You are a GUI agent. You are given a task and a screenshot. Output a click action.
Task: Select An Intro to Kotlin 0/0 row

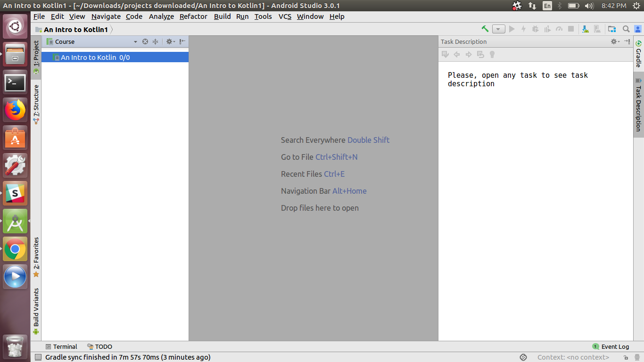pyautogui.click(x=115, y=58)
